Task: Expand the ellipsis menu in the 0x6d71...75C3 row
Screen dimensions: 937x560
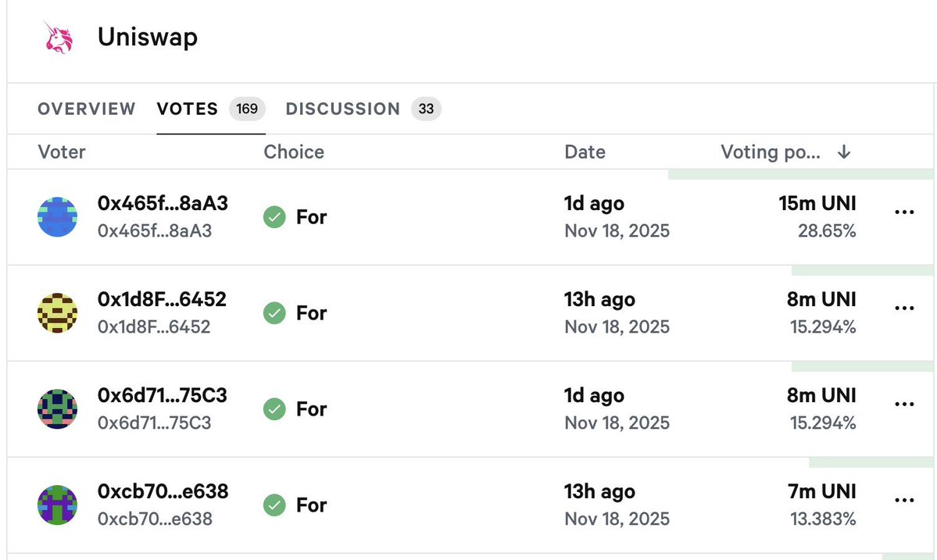Action: coord(903,405)
